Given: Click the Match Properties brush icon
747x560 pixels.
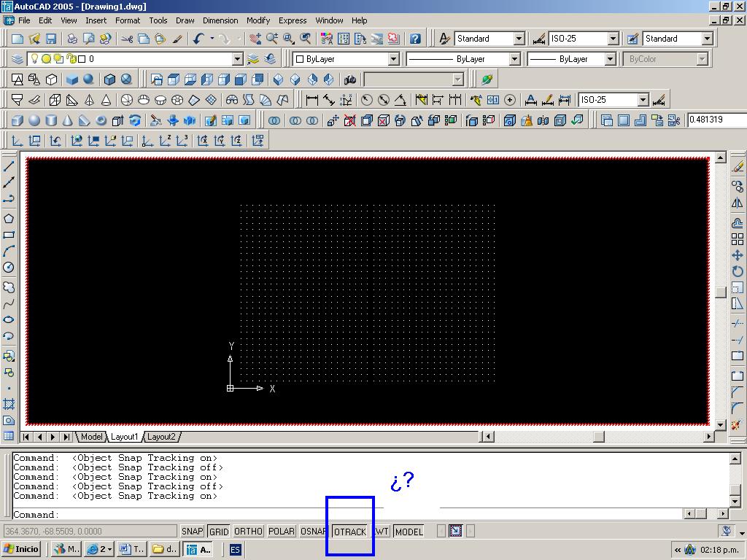Looking at the screenshot, I should pyautogui.click(x=177, y=39).
